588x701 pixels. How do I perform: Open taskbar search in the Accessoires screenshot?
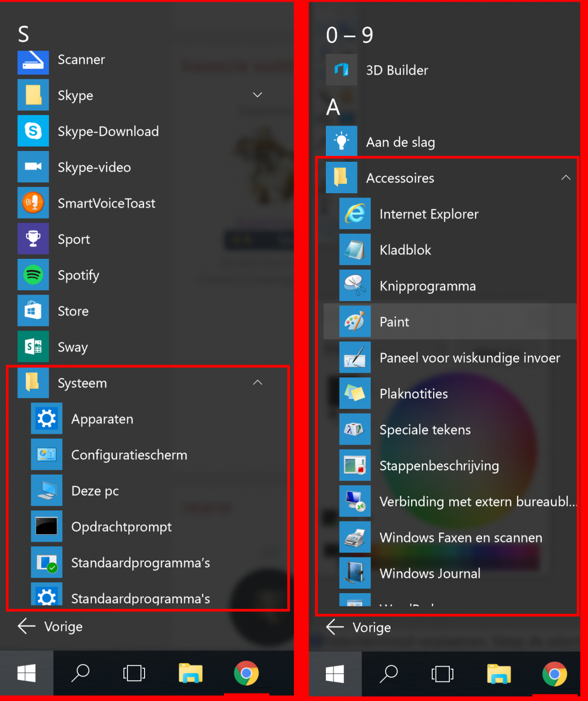point(389,674)
